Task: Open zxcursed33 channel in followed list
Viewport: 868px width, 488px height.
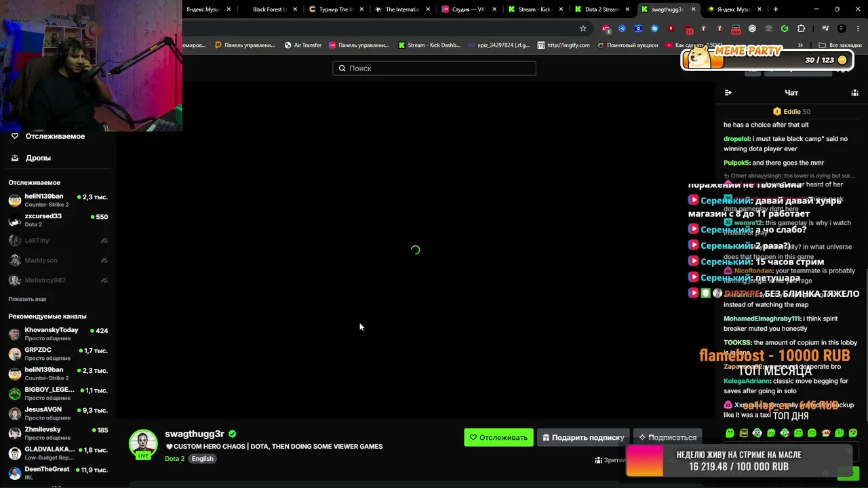Action: pyautogui.click(x=58, y=220)
